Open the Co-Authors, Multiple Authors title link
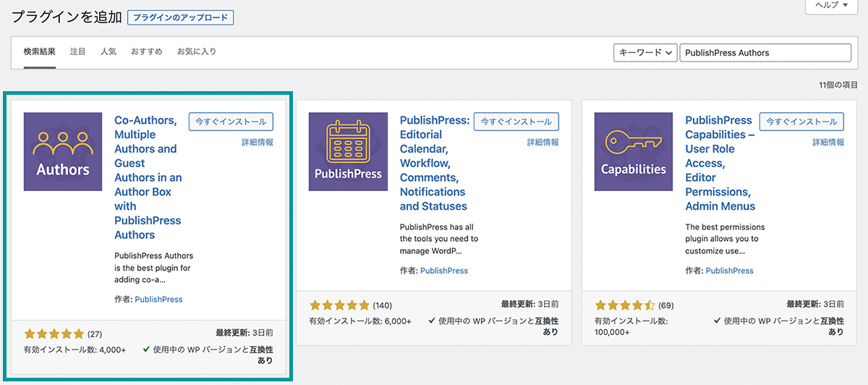Viewport: 868px width, 385px height. coord(148,177)
